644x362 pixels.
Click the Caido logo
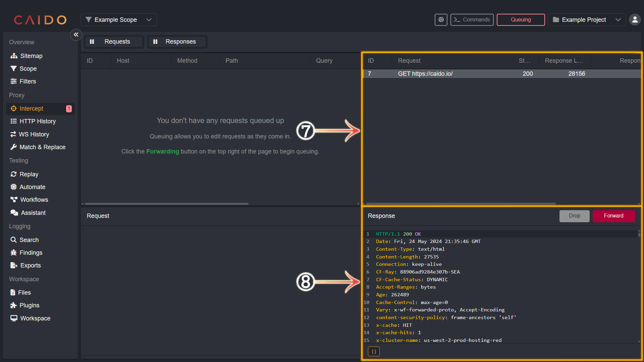[40, 20]
